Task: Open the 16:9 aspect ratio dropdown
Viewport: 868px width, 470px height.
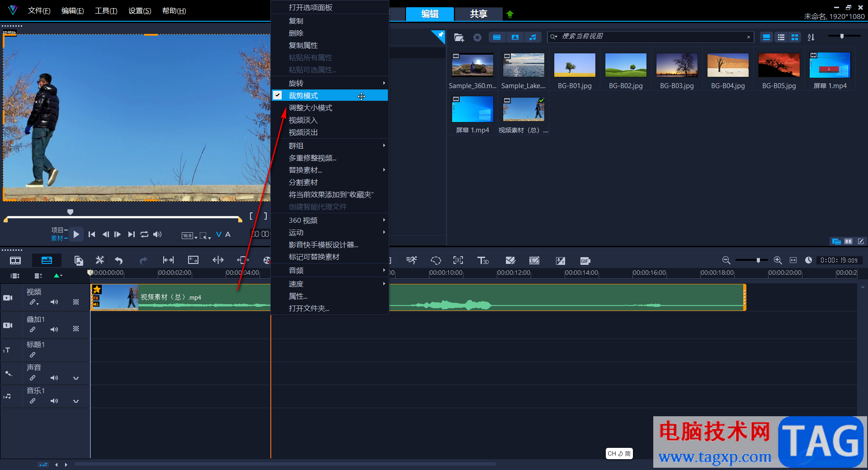Action: point(189,235)
